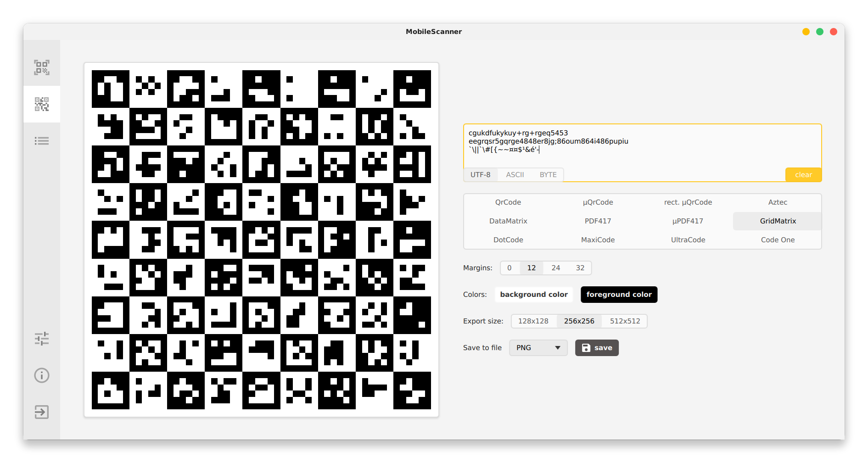
Task: Choose 512x512 export size
Action: [x=625, y=321]
